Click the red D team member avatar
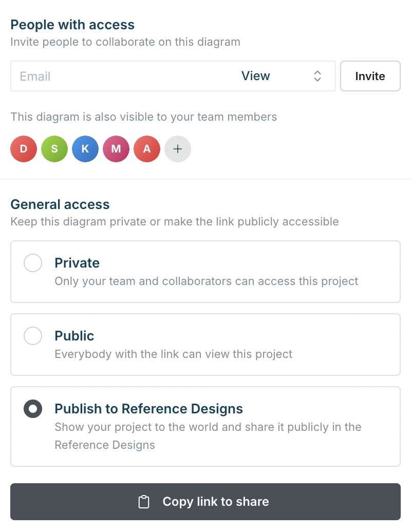The image size is (411, 532). tap(24, 149)
